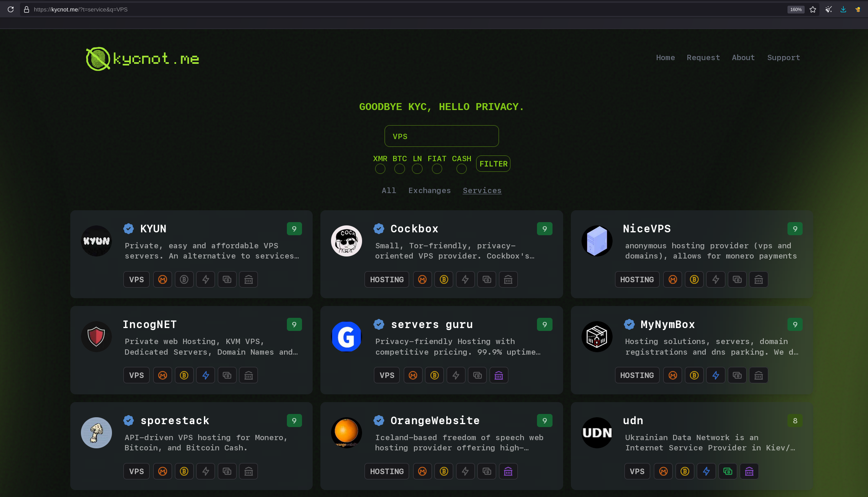Open Request page from navigation
This screenshot has height=497, width=868.
(x=703, y=58)
